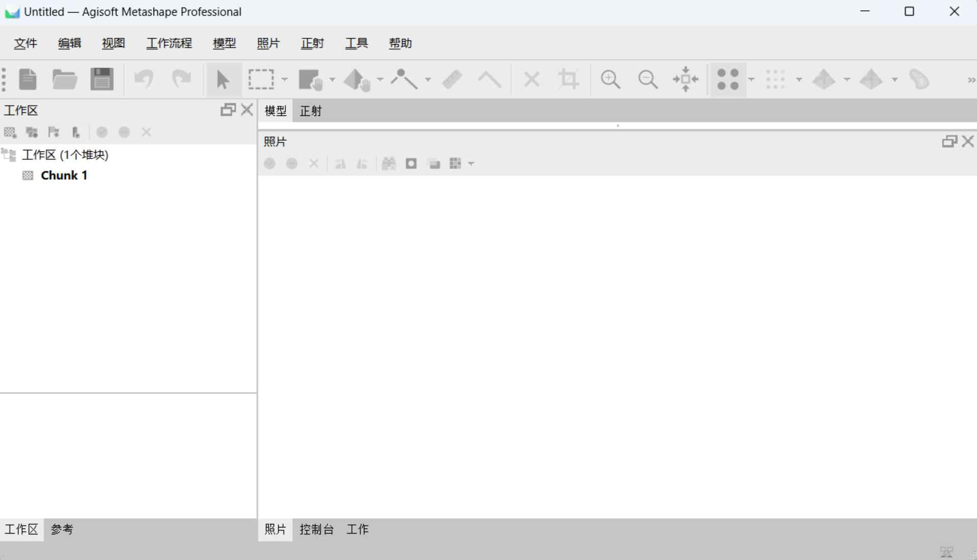This screenshot has width=977, height=560.
Task: Open an existing project file
Action: tap(65, 79)
